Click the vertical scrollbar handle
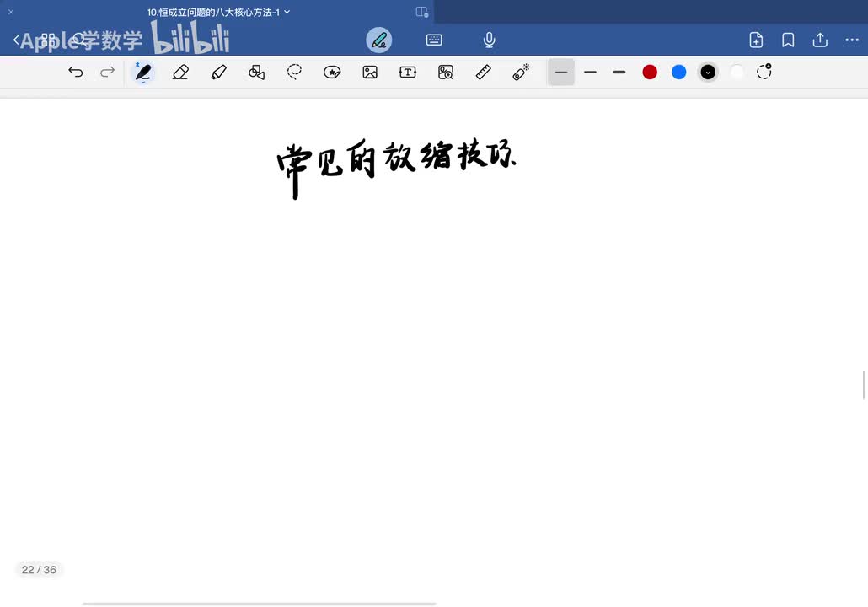Screen dimensions: 868x607 tap(864, 384)
